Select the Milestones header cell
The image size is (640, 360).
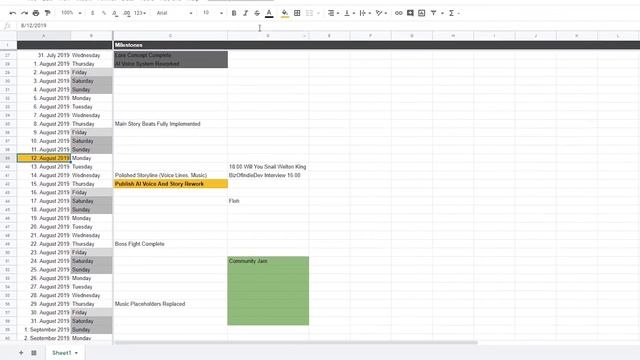click(170, 45)
